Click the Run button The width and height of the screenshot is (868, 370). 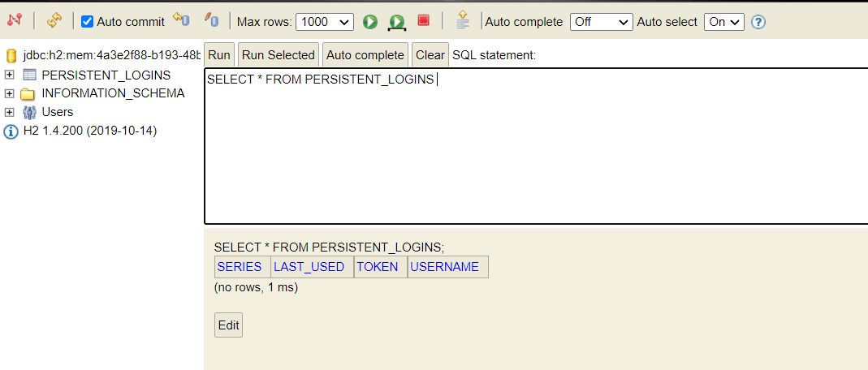[x=219, y=54]
